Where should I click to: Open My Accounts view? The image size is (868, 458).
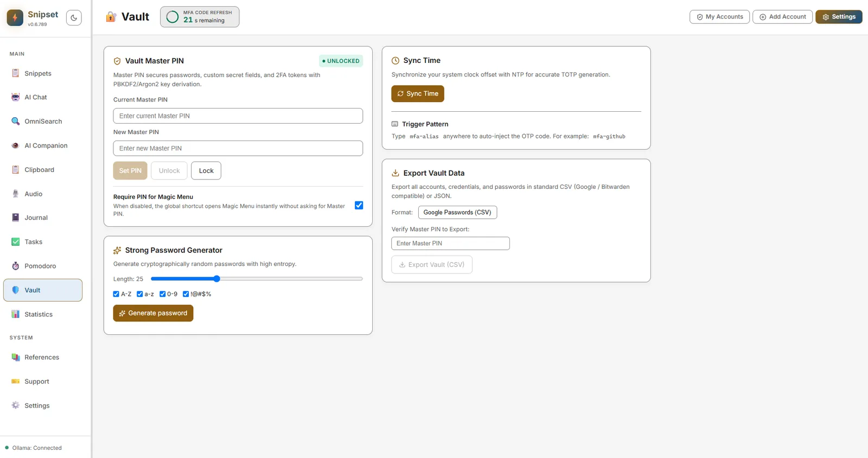(x=719, y=17)
